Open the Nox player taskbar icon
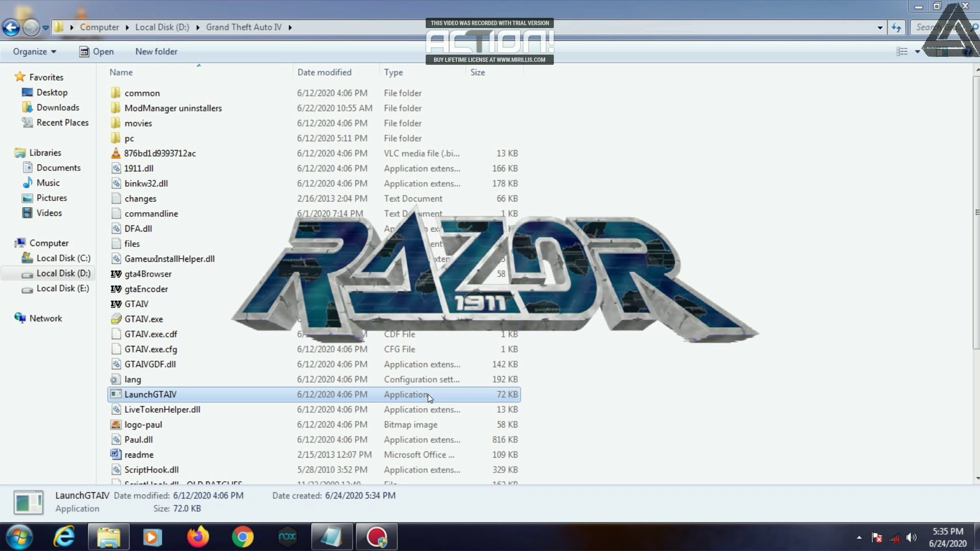This screenshot has width=980, height=551. 287,537
